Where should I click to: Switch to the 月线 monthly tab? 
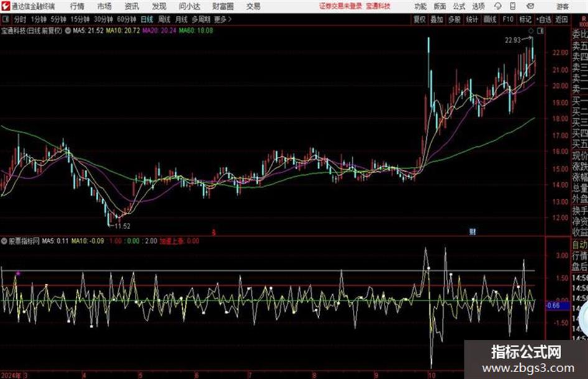(x=182, y=19)
